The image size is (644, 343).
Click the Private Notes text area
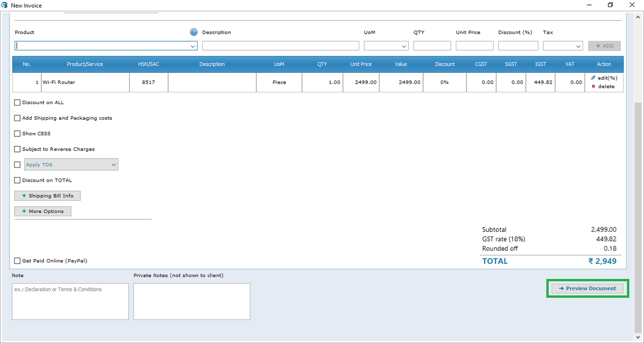pos(192,301)
